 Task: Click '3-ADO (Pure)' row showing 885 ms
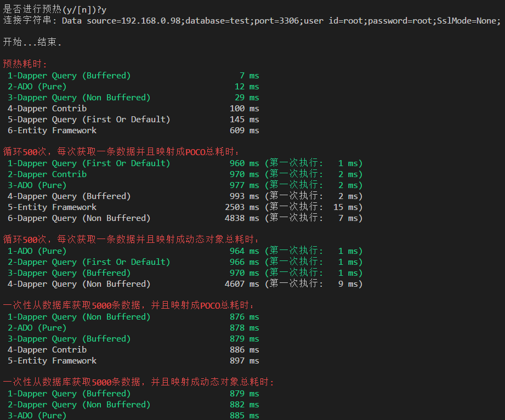(x=133, y=416)
